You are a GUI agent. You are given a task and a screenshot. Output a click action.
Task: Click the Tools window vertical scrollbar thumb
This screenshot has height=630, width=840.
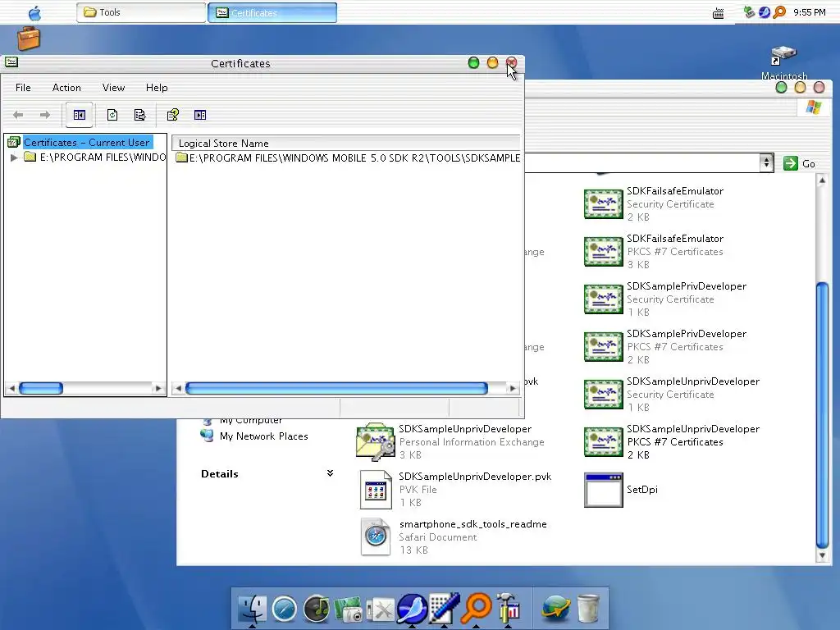coord(822,415)
